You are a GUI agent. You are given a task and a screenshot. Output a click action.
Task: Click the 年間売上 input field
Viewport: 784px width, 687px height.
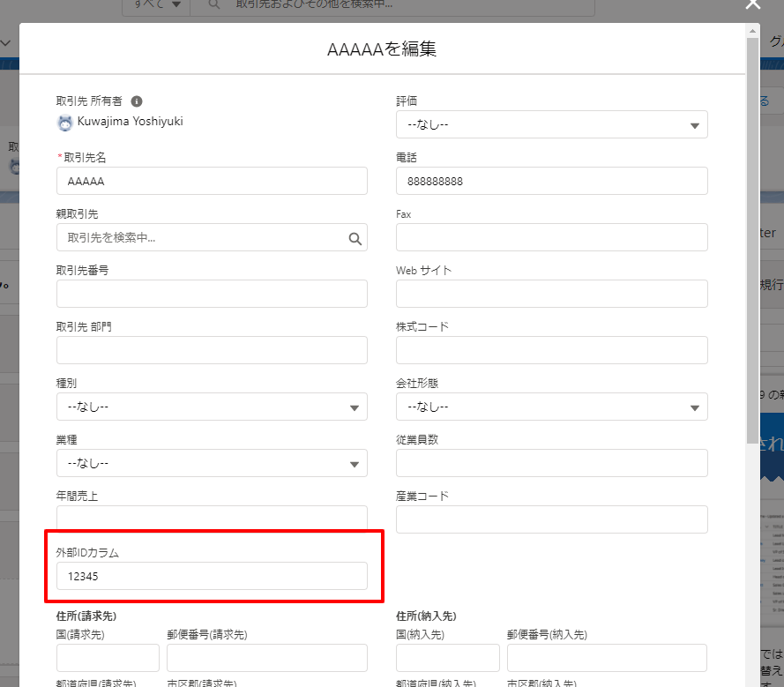(x=212, y=518)
